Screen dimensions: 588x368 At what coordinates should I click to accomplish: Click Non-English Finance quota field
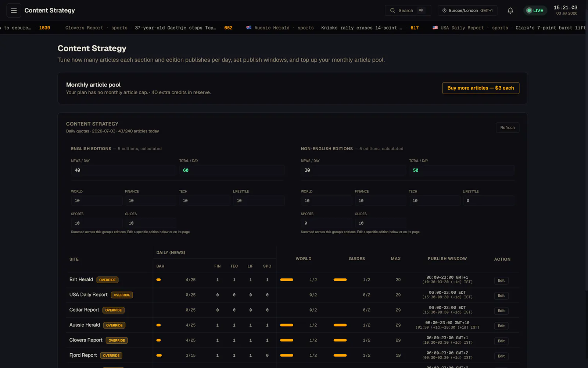point(381,201)
